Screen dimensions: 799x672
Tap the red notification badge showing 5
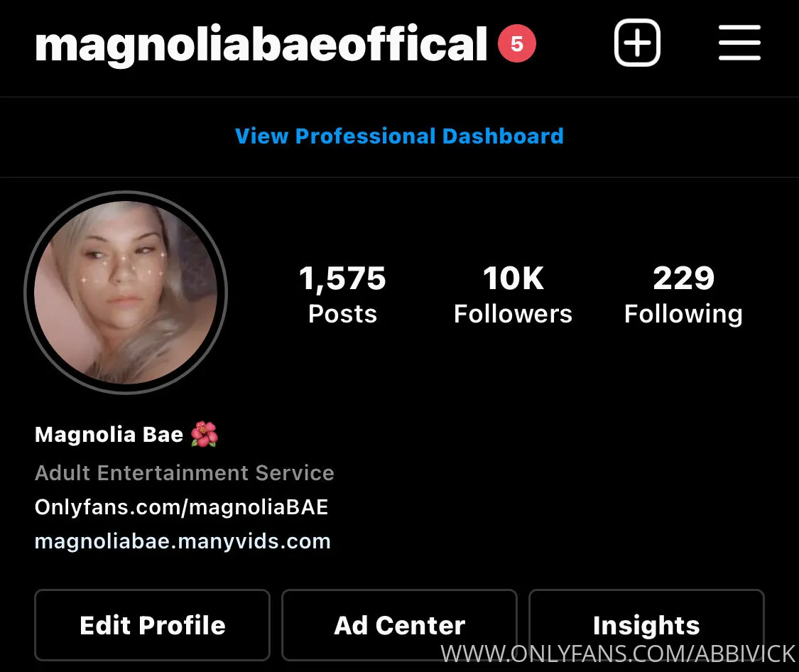pos(517,43)
